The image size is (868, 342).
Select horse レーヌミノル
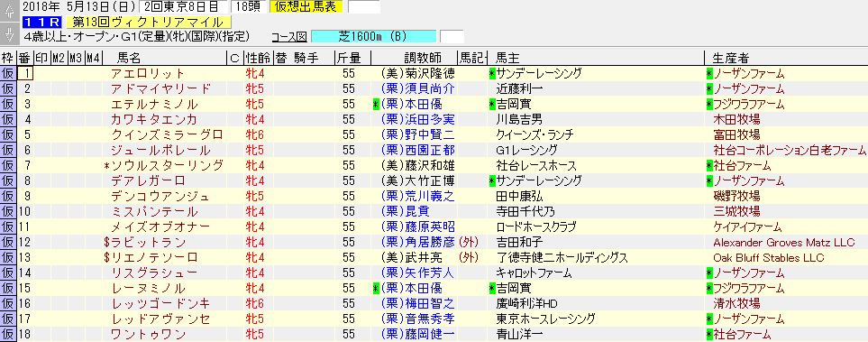(148, 288)
